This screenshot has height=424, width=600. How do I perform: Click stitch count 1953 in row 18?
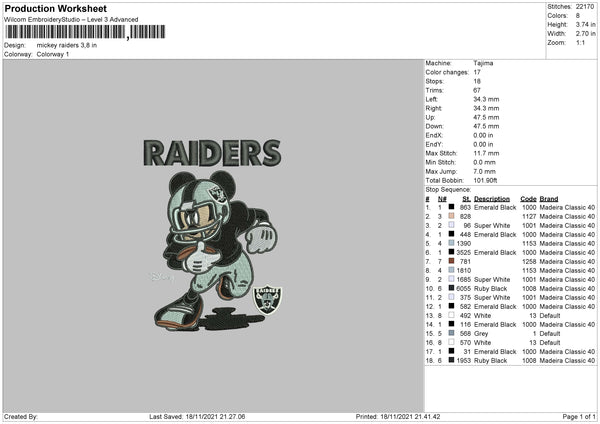(x=463, y=360)
